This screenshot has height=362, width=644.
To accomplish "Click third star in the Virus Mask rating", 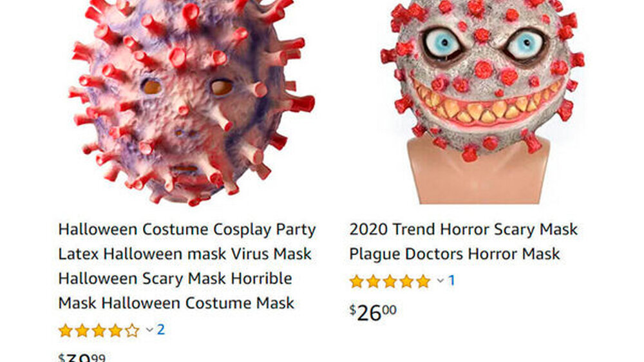I will click(99, 330).
